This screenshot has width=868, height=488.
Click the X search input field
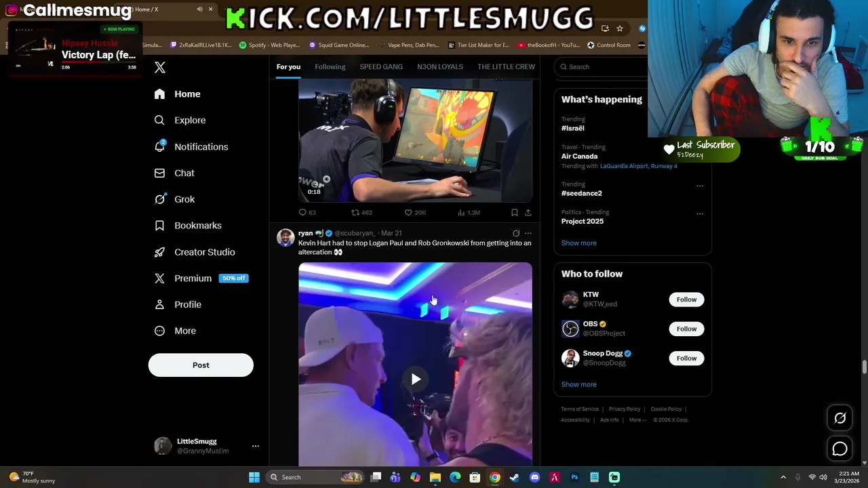coord(601,66)
